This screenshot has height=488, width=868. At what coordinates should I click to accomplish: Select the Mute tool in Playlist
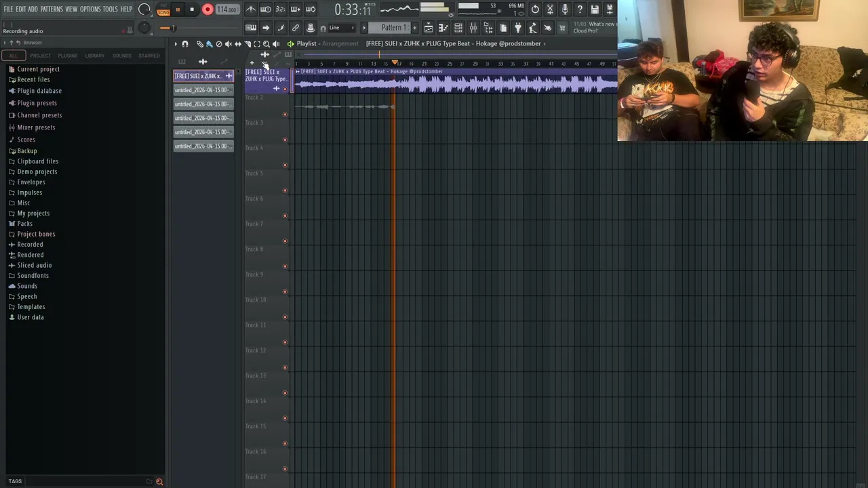(x=229, y=43)
